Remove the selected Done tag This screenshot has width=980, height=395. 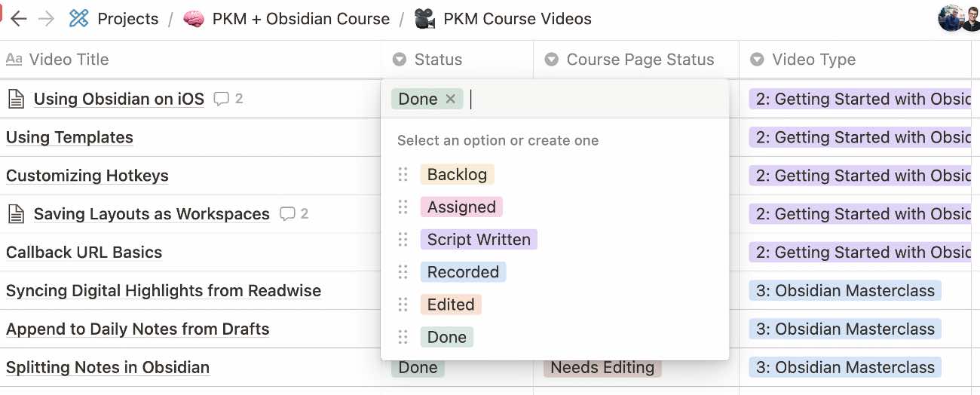[450, 99]
